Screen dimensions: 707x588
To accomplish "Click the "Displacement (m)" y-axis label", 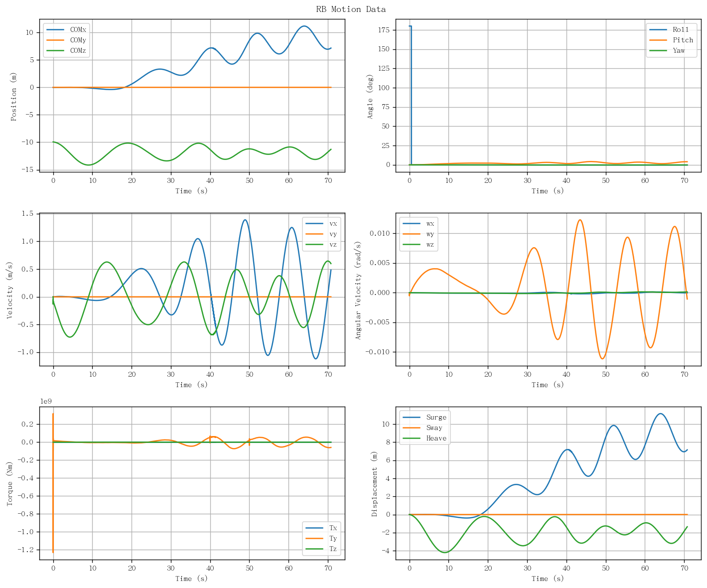I will tap(375, 483).
